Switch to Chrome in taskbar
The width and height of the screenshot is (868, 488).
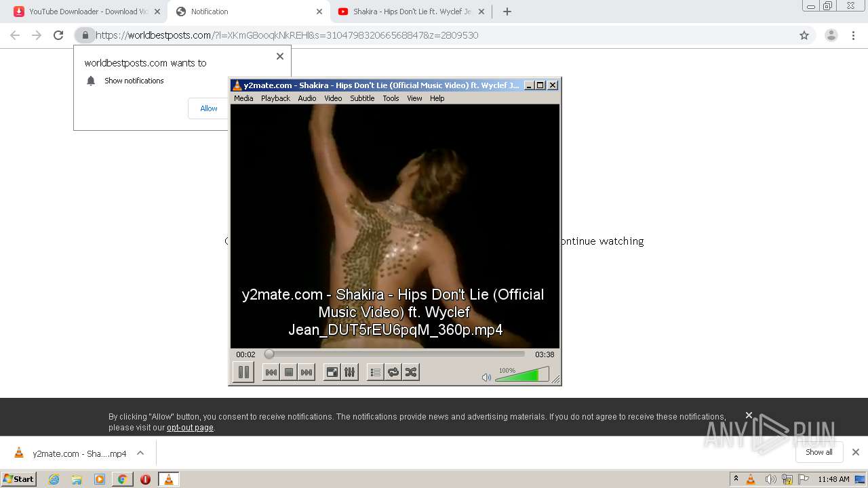click(x=122, y=479)
